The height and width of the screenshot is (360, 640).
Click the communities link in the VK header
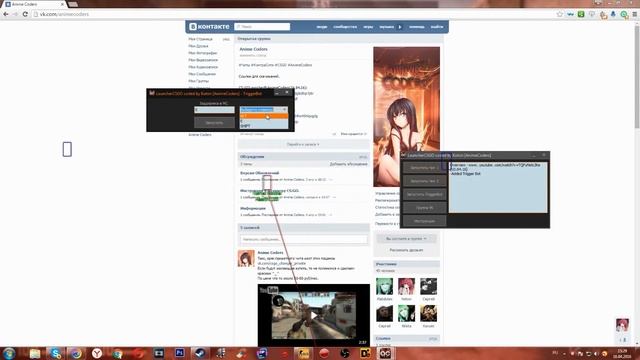click(345, 27)
